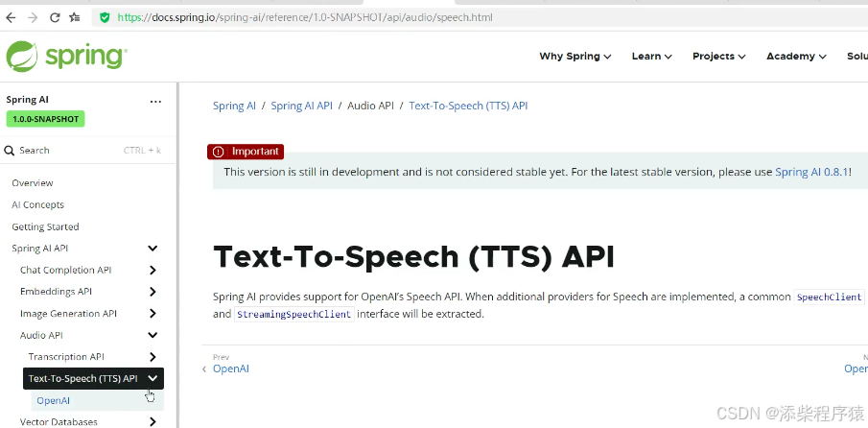
Task: Click the search magnifier icon in the sidebar
Action: 9,151
